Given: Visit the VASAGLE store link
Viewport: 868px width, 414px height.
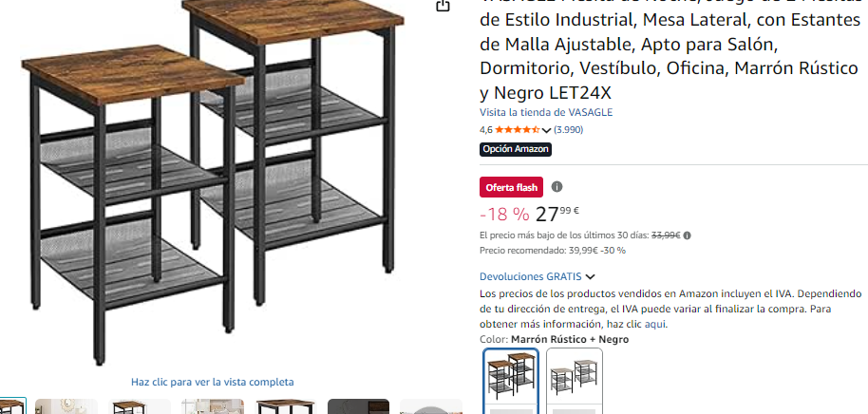Looking at the screenshot, I should click(546, 112).
